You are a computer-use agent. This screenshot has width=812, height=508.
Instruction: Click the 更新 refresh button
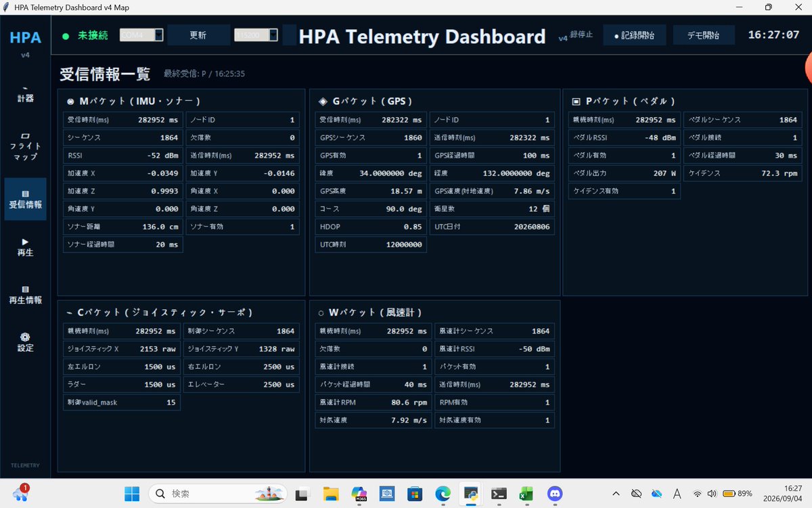[x=198, y=35]
